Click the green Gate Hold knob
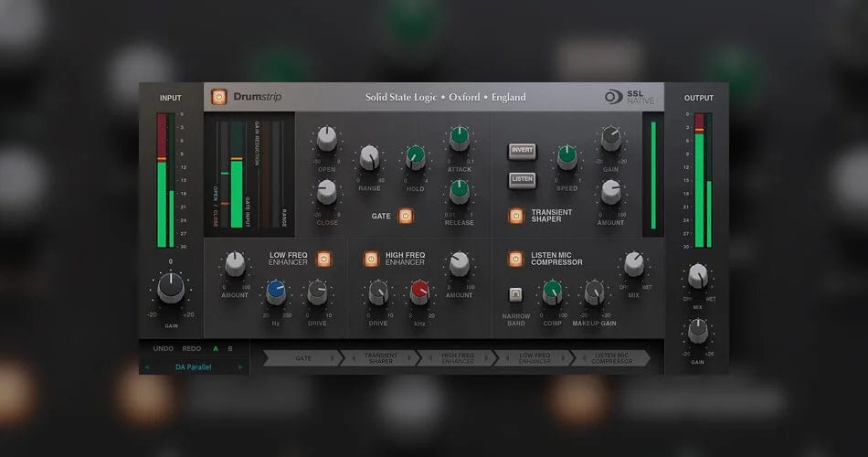Viewport: 868px width, 457px height. click(415, 158)
